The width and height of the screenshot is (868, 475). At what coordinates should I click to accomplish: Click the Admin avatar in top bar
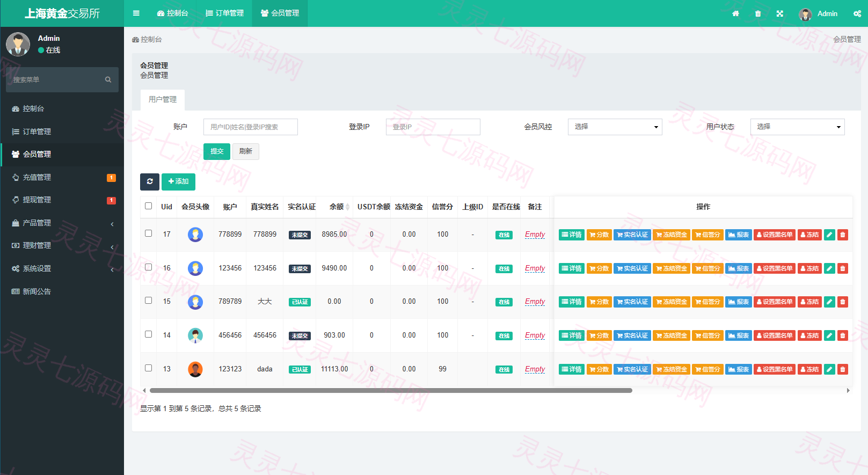[805, 14]
